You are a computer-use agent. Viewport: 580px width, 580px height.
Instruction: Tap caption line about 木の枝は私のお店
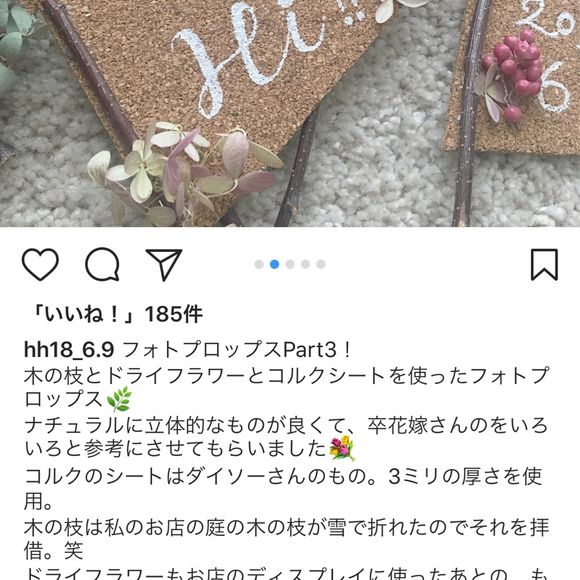click(286, 527)
